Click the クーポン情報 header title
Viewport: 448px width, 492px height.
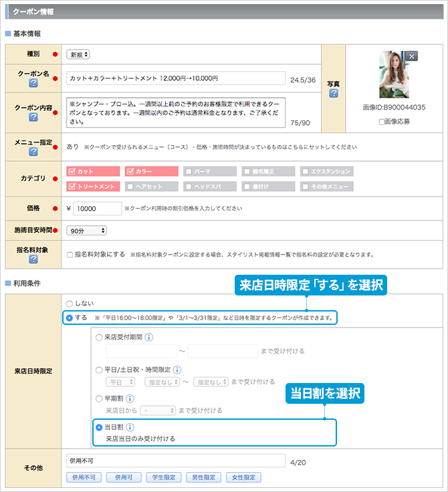(x=33, y=12)
